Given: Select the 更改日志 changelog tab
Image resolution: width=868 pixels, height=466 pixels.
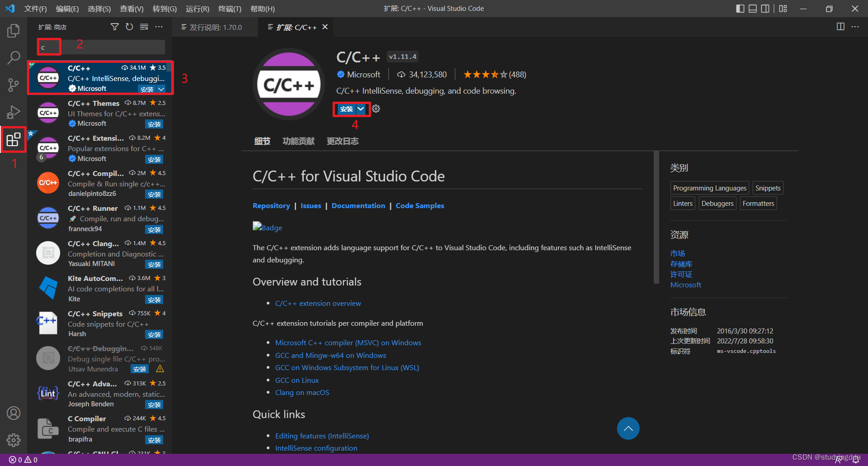Looking at the screenshot, I should pos(343,141).
